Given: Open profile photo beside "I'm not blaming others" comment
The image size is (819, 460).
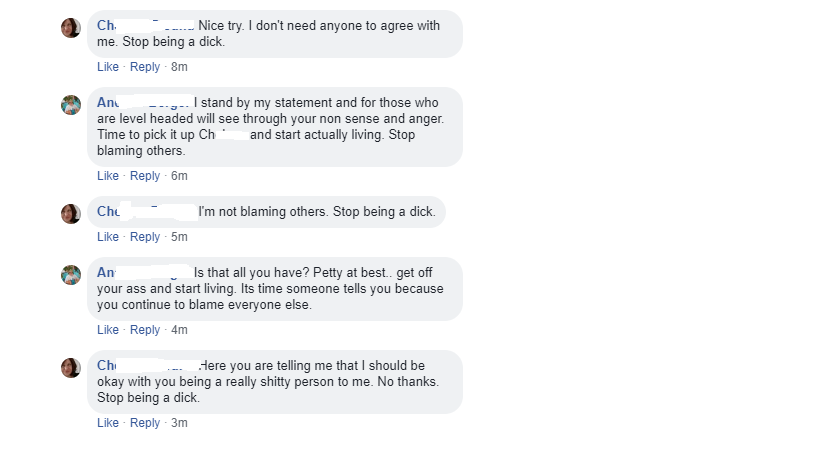Looking at the screenshot, I should coord(71,214).
